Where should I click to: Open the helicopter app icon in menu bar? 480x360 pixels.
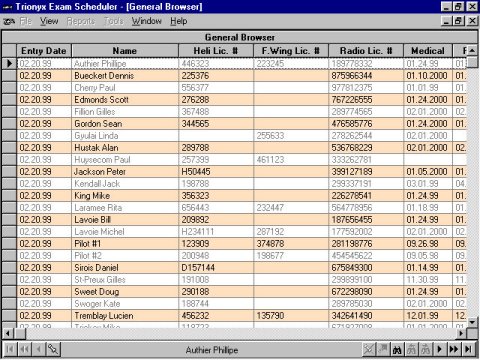pyautogui.click(x=9, y=21)
